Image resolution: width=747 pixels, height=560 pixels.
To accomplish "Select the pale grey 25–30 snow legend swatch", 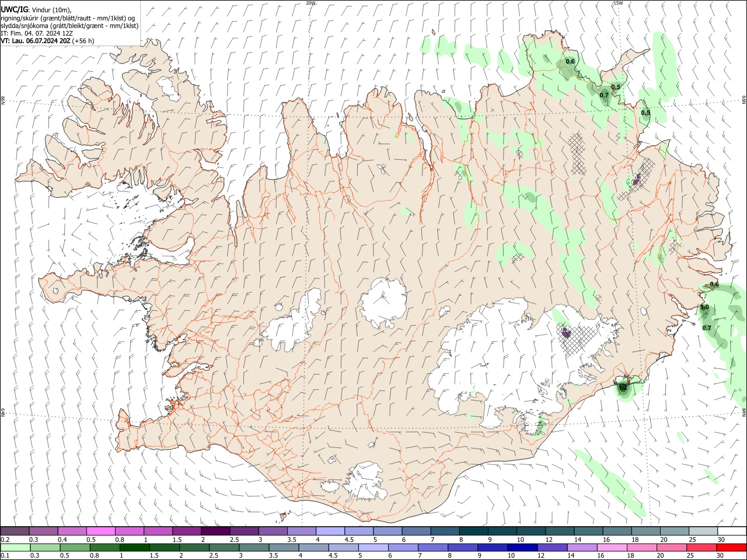I will coord(703,531).
